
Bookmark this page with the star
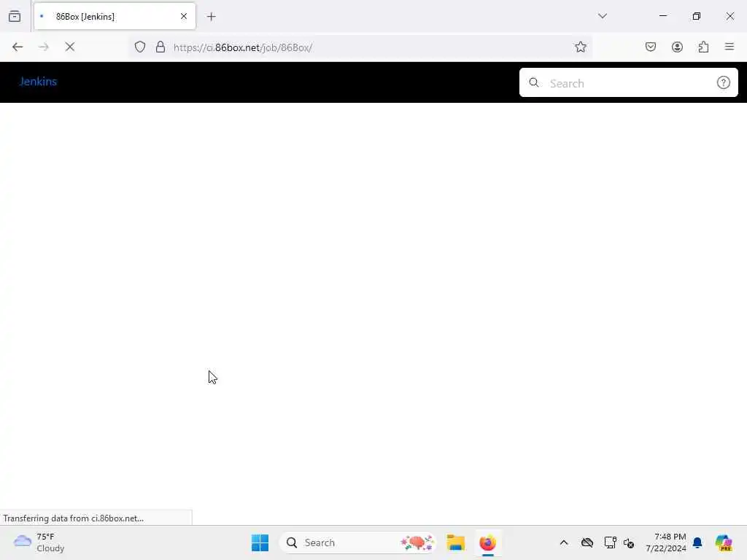(580, 47)
